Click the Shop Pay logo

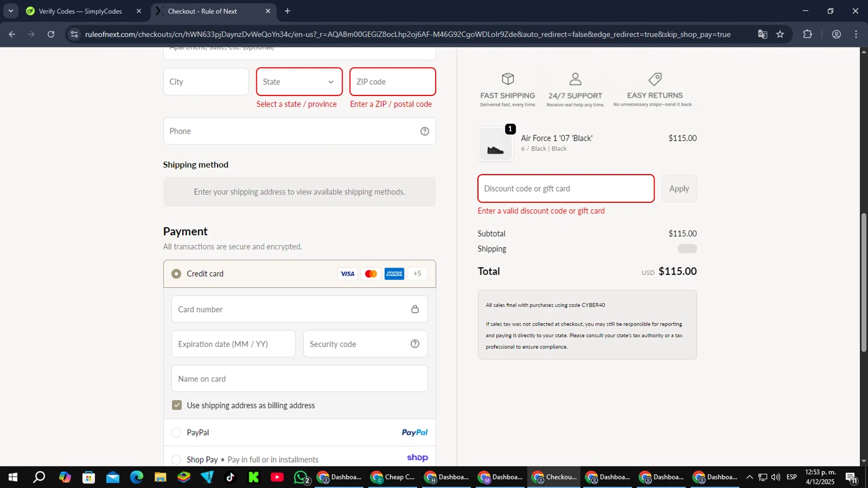[417, 457]
